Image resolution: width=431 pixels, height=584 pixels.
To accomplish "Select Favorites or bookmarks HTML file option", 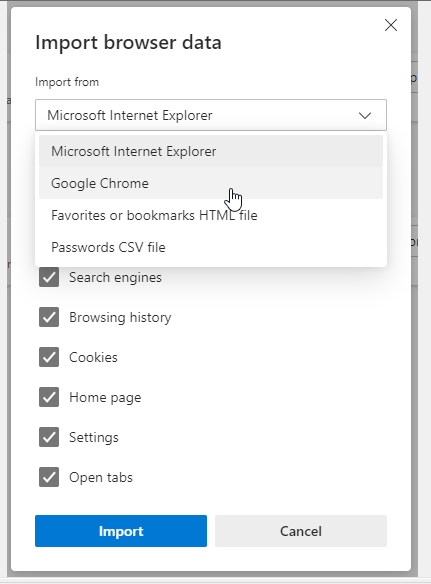I will (x=211, y=215).
